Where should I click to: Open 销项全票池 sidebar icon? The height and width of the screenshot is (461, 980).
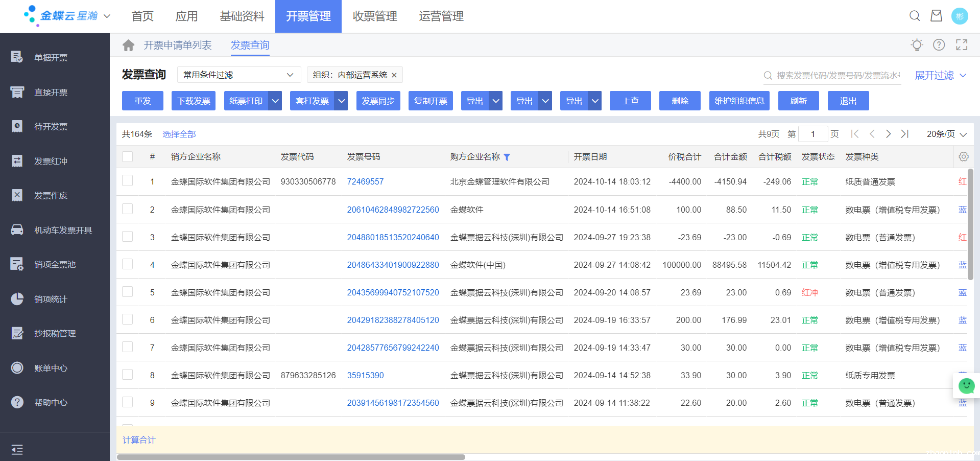(17, 264)
